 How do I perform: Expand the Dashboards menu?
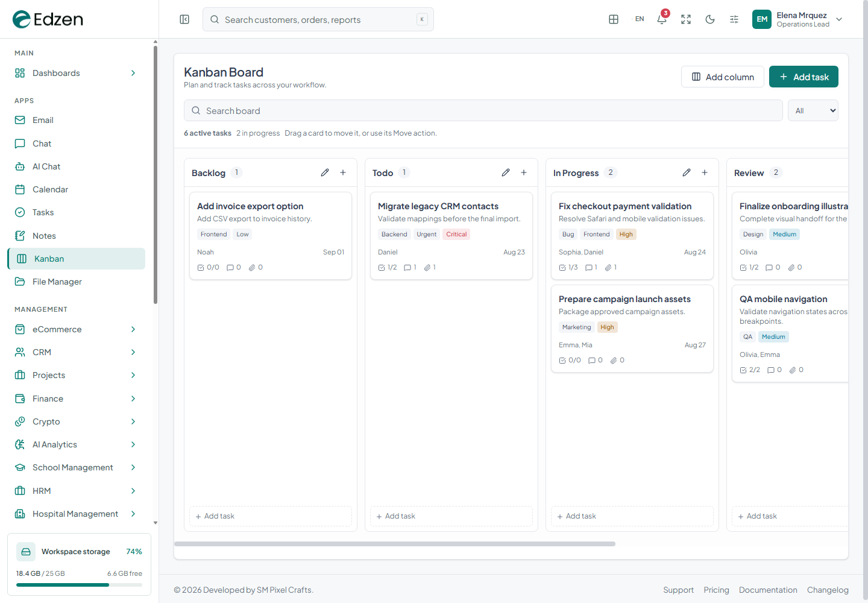click(76, 73)
